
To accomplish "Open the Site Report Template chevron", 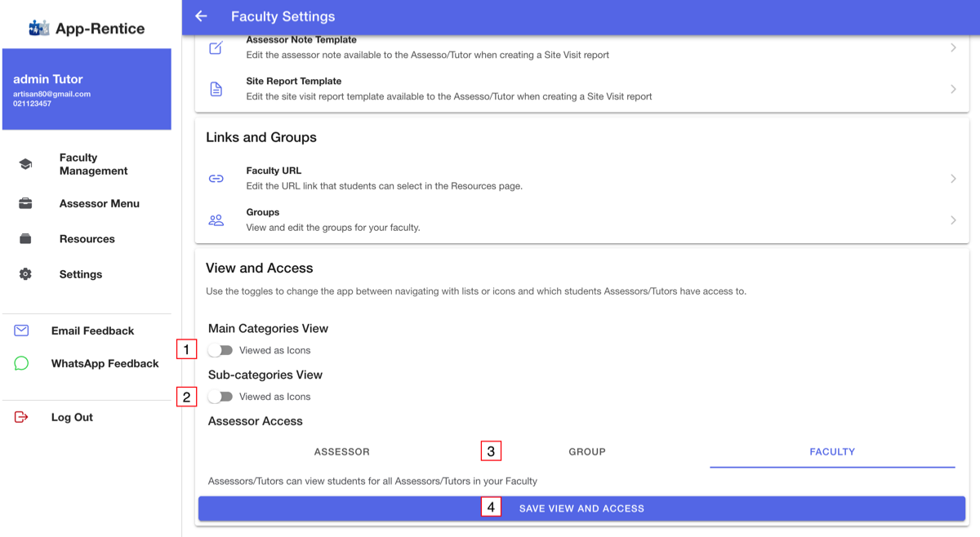I will click(953, 89).
